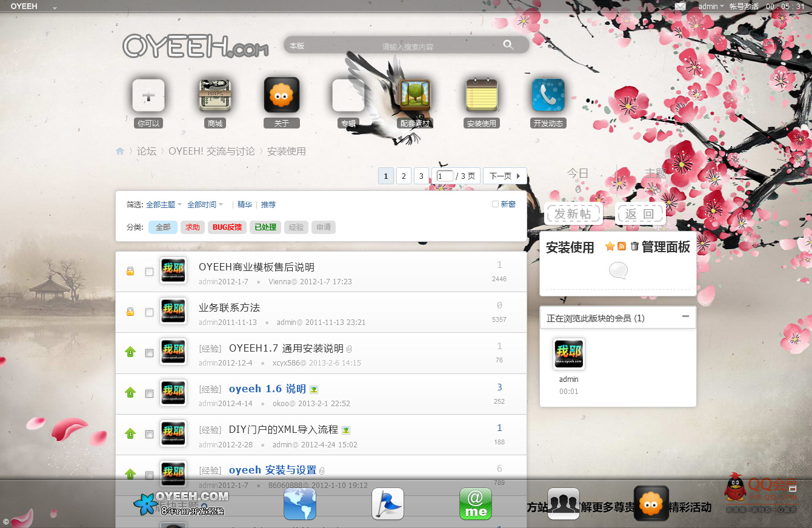Viewport: 812px width, 528px height.
Task: Filter by 推荐 link
Action: pos(268,205)
